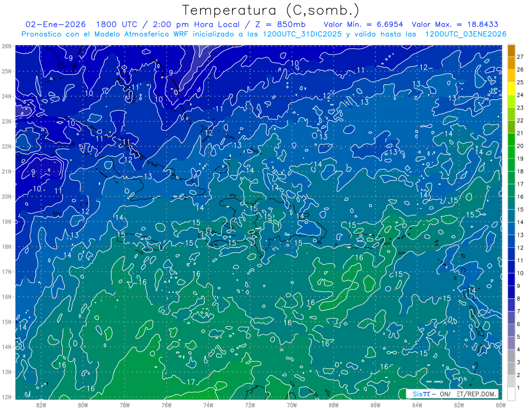Pick the dark blue swatch between 9 and 10
Viewport: 532px width, 411px height.
511,279
